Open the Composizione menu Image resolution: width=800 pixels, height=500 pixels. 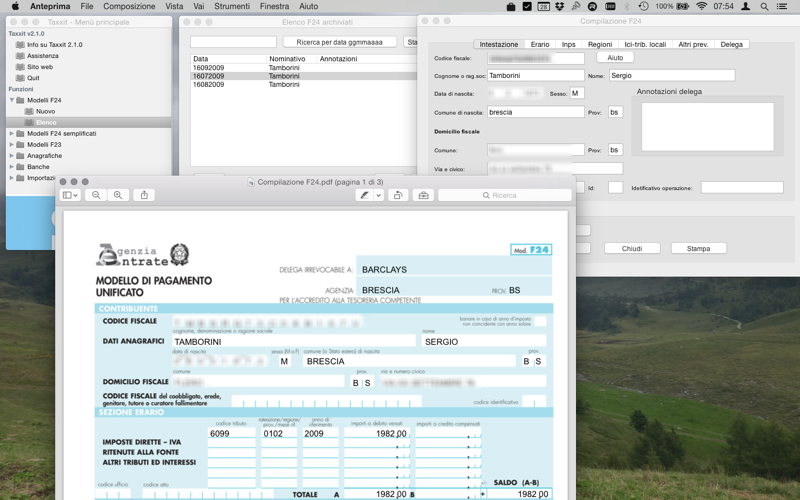129,6
